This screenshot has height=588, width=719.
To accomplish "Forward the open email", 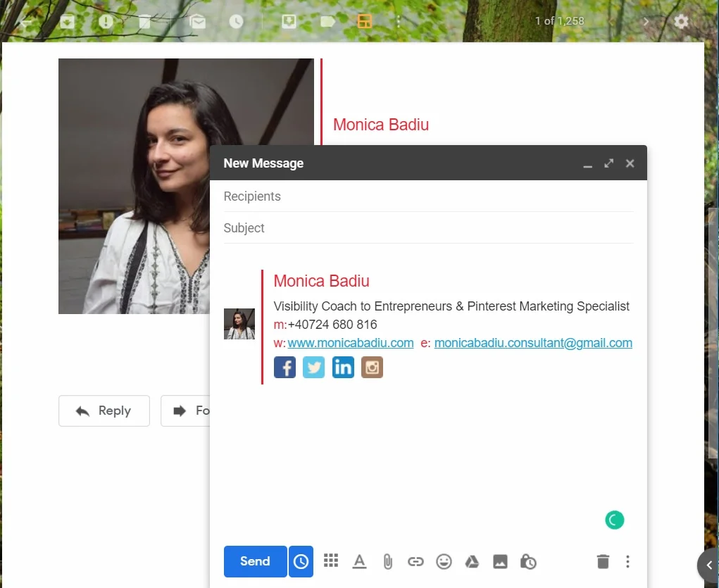I will 185,411.
